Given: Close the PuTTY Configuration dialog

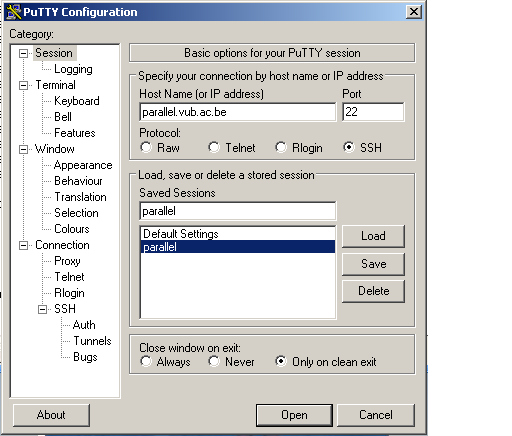Looking at the screenshot, I should click(x=414, y=12).
